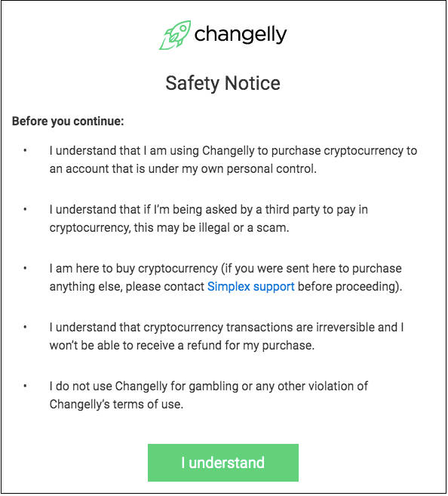448x496 pixels.
Task: Click the green Changelly rocket logo icon
Action: 175,35
